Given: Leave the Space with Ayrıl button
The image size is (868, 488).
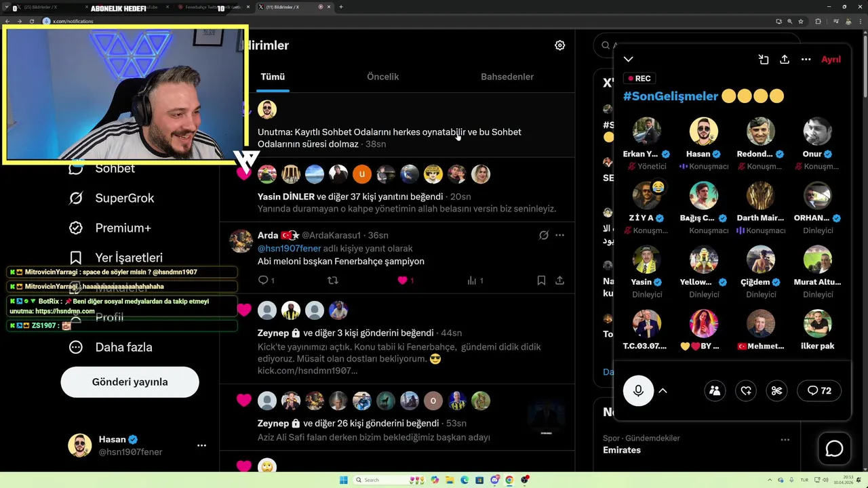Looking at the screenshot, I should point(831,60).
